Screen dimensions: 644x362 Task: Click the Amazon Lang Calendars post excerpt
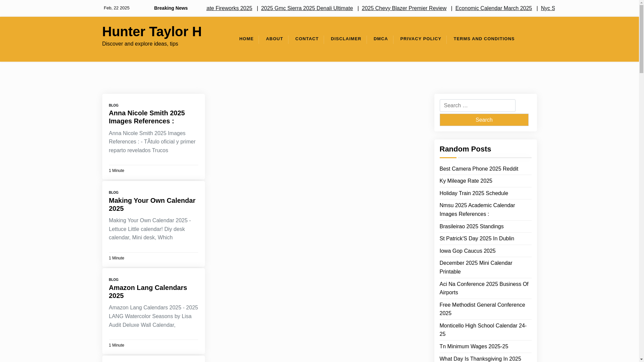point(153,316)
